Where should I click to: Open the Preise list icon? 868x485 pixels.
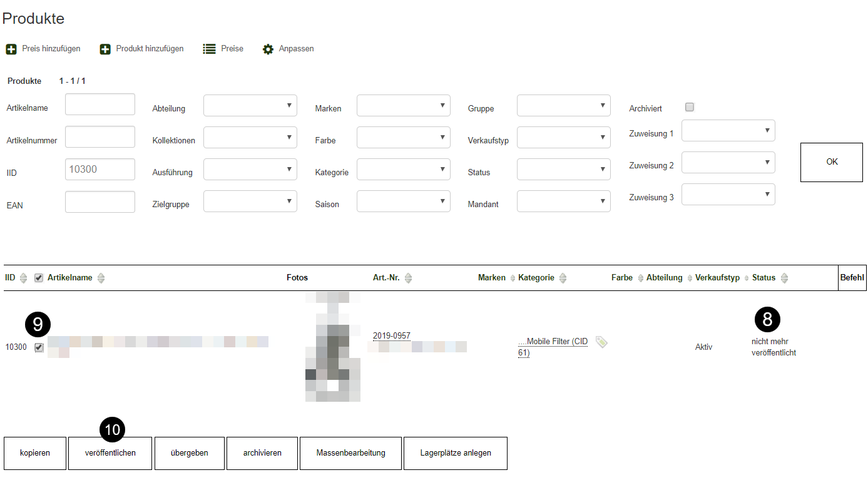209,49
